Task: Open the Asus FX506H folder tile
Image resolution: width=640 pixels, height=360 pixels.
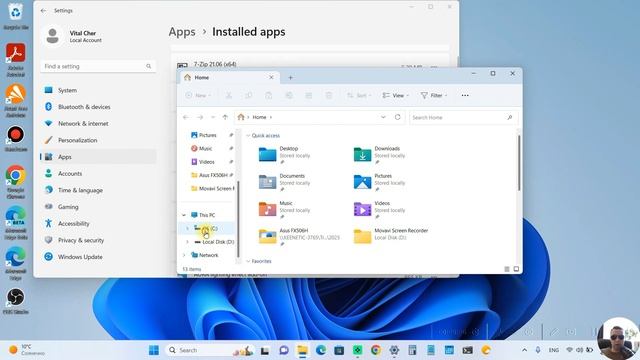Action: click(x=299, y=237)
